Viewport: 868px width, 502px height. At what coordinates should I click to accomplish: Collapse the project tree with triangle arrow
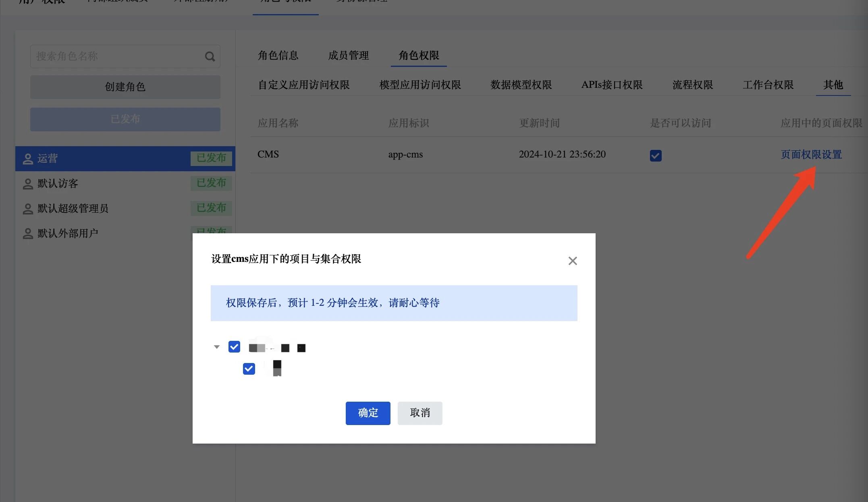click(x=217, y=347)
